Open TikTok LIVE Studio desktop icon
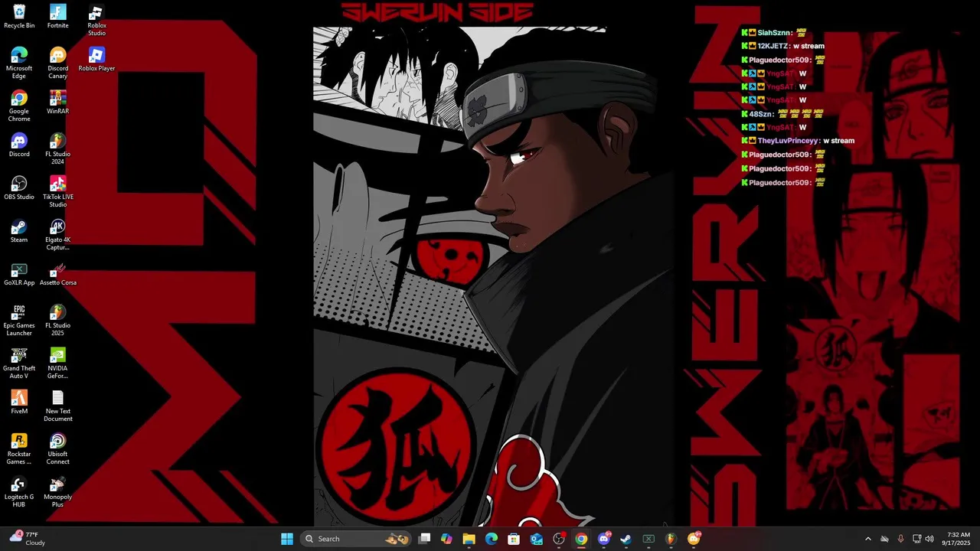 [57, 192]
